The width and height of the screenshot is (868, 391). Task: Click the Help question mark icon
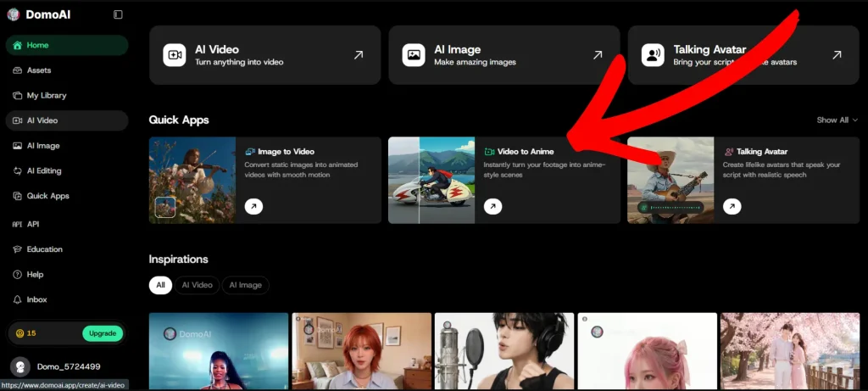click(17, 275)
